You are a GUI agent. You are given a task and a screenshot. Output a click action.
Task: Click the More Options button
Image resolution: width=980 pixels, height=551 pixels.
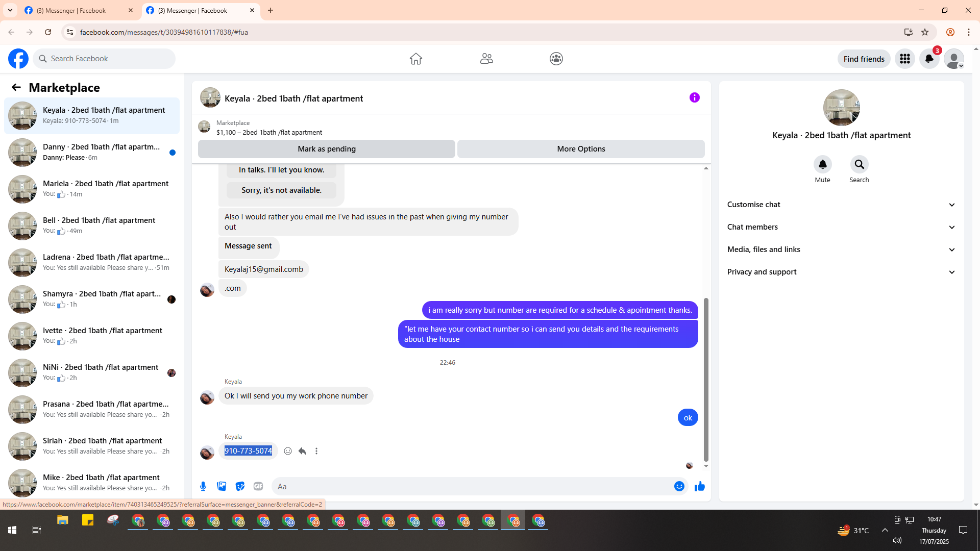point(581,149)
